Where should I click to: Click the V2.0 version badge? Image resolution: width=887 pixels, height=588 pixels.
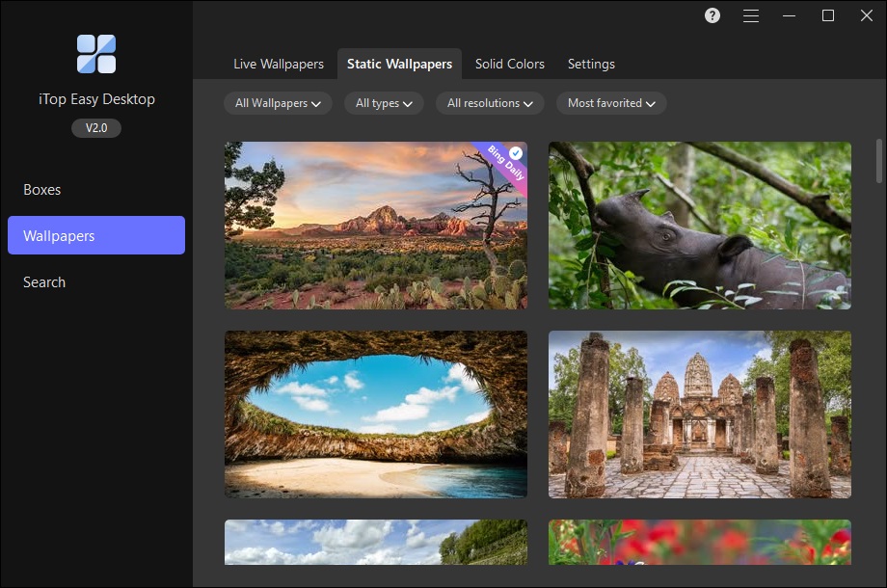pos(96,128)
